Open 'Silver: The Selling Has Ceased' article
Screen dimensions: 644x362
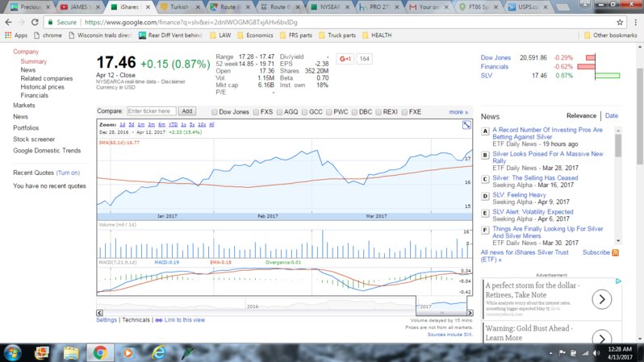coord(535,177)
